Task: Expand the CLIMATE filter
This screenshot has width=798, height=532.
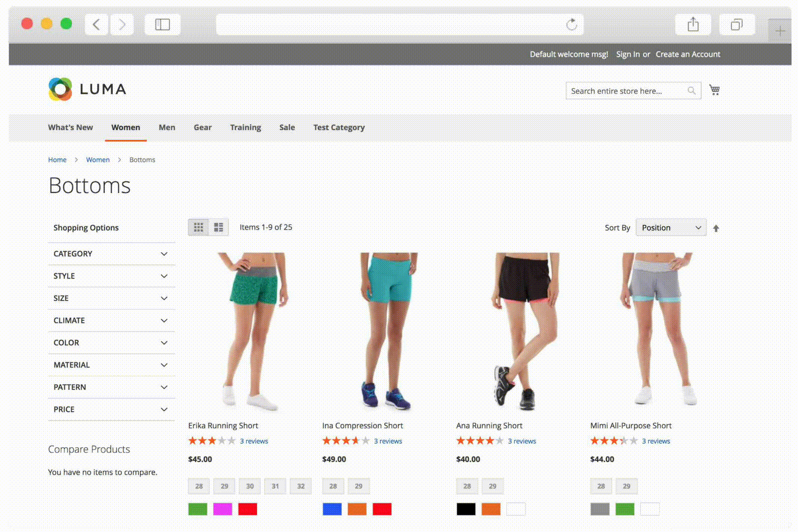Action: [x=111, y=320]
